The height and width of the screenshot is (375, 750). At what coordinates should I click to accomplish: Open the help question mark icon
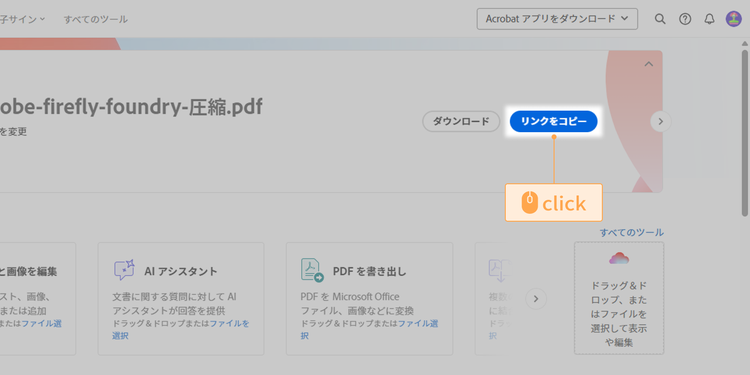click(685, 19)
